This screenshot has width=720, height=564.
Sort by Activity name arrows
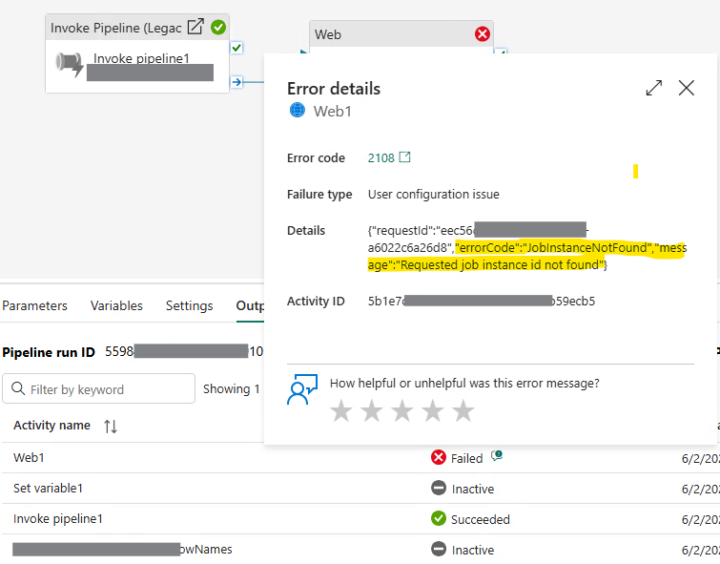[110, 426]
